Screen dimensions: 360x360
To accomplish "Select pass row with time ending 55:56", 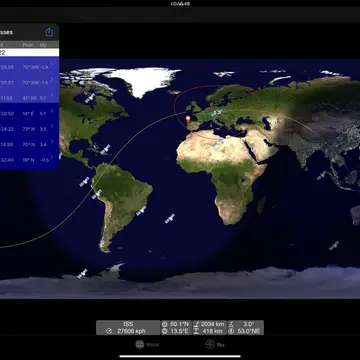I will 29,65.
